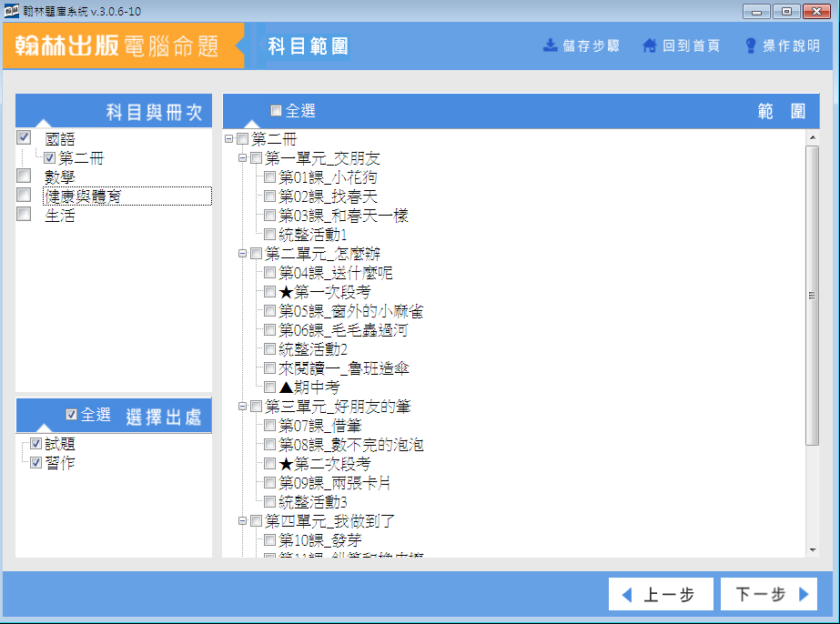The width and height of the screenshot is (840, 624).
Task: Collapse 第二單元_怎麼辦 node
Action: (243, 254)
